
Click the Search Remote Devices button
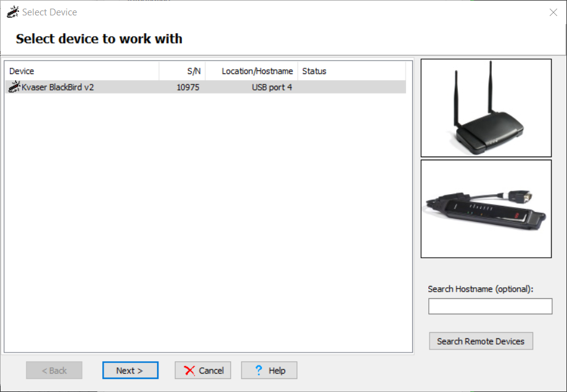pos(481,341)
